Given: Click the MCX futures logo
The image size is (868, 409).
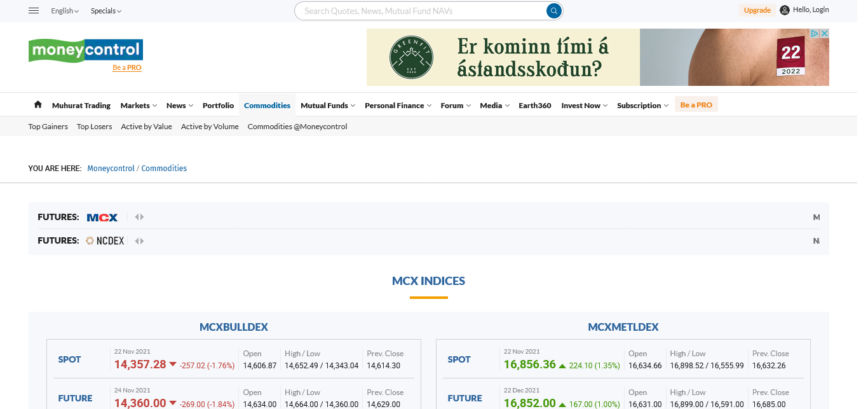Looking at the screenshot, I should pos(102,218).
